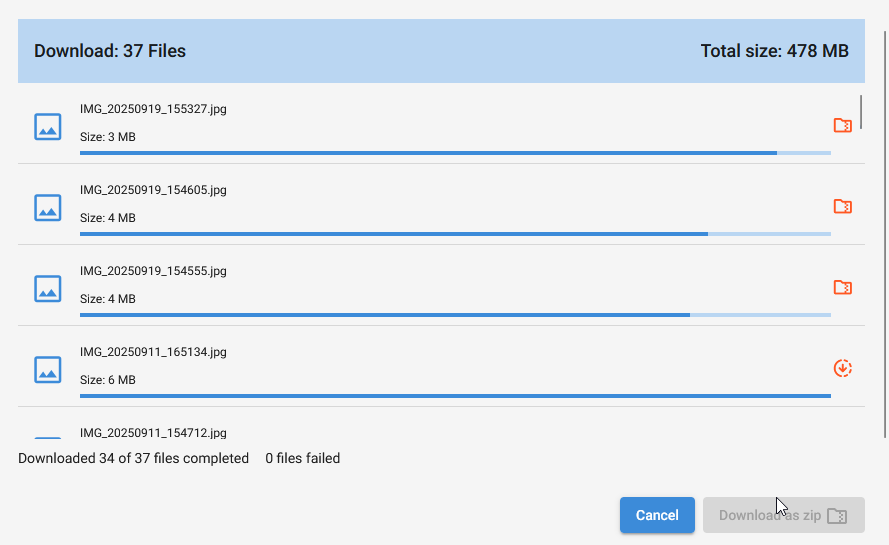Image resolution: width=889 pixels, height=545 pixels.
Task: Click image icon for IMG_20250919_155327.jpg
Action: coord(48,126)
